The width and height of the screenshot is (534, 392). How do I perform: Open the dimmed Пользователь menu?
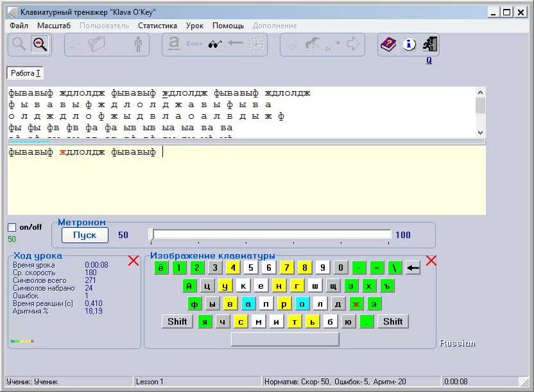(104, 26)
